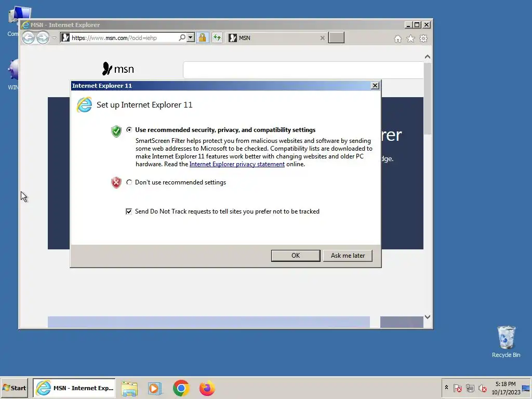Close the Internet Explorer 11 setup dialog

pos(375,86)
